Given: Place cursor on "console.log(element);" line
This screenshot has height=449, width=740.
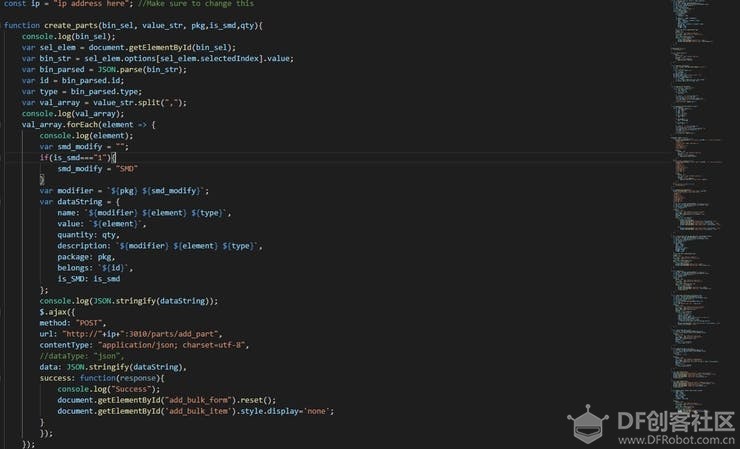Looking at the screenshot, I should point(86,136).
